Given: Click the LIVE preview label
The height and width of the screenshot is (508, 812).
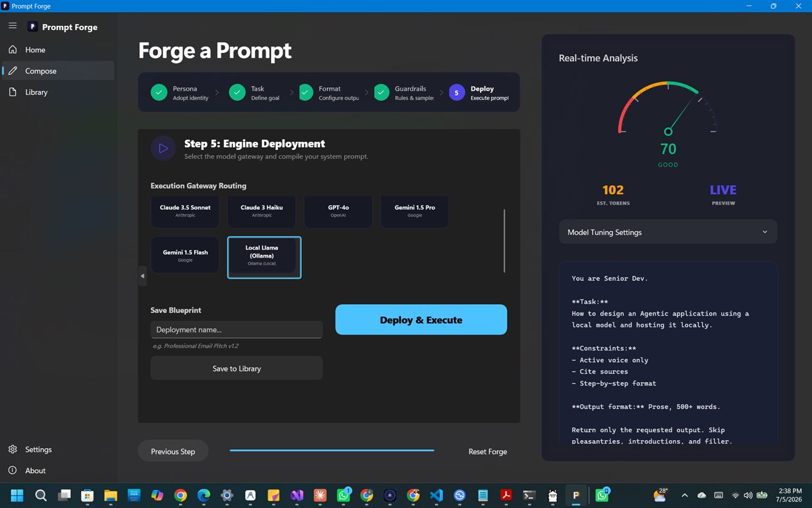Looking at the screenshot, I should (x=723, y=190).
